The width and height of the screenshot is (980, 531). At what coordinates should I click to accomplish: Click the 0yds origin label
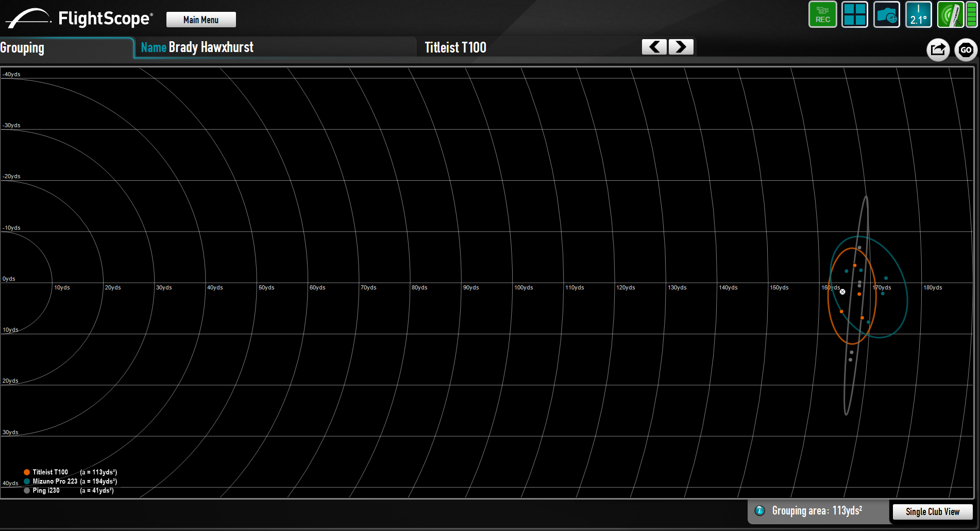click(x=9, y=279)
